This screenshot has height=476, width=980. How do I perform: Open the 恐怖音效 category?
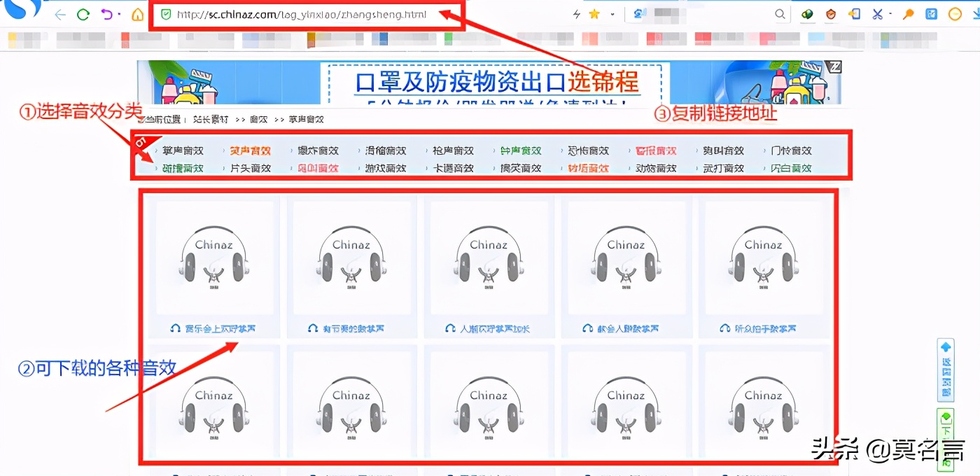pyautogui.click(x=589, y=150)
